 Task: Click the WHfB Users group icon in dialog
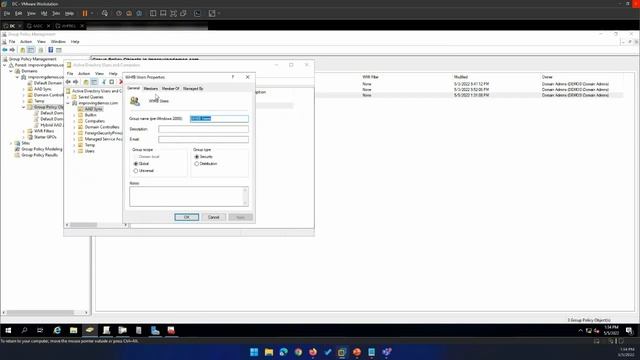pos(135,101)
